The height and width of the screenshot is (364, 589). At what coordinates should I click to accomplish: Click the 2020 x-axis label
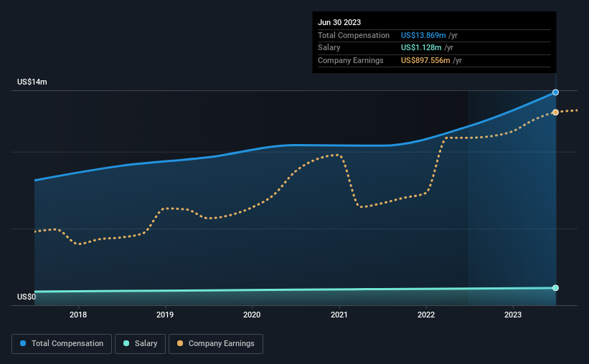tap(252, 315)
